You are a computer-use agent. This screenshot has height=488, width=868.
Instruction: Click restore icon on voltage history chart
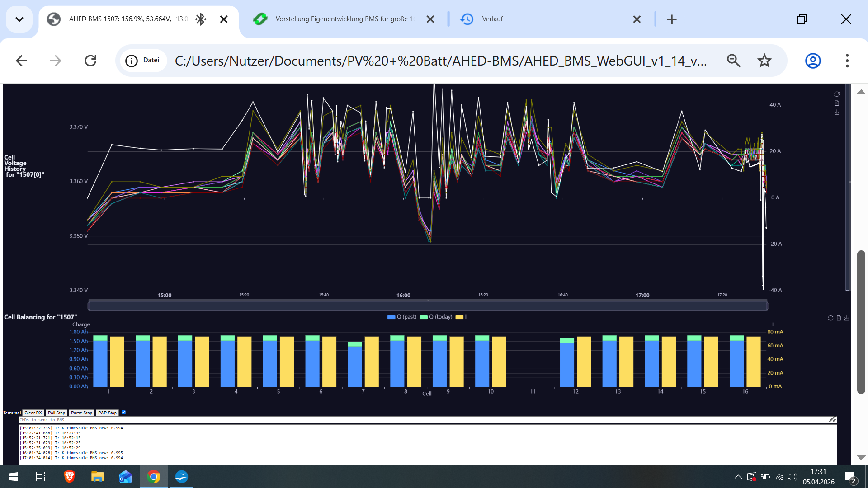tap(837, 94)
